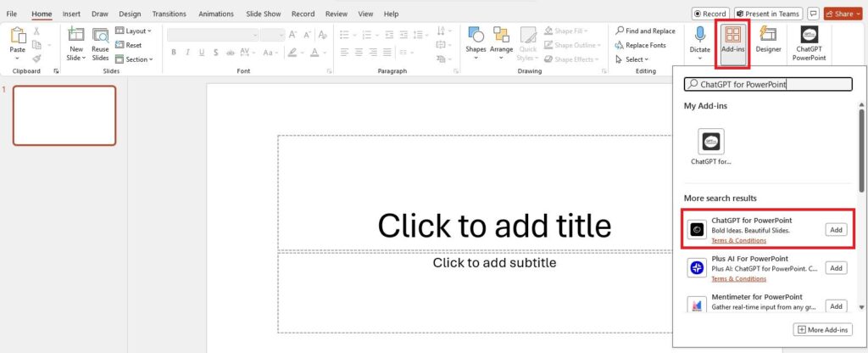Open the Shapes gallery

tap(476, 43)
